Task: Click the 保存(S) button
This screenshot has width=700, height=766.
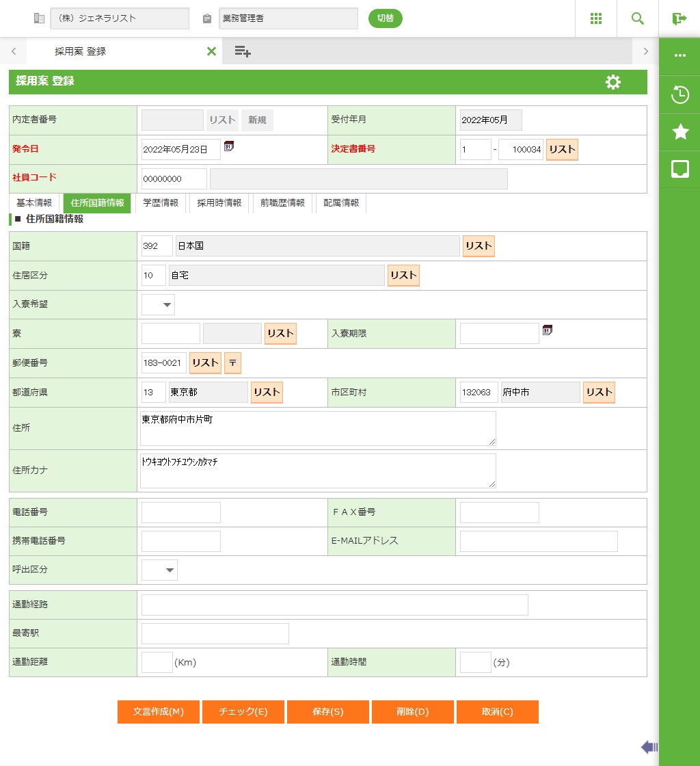Action: [x=328, y=711]
